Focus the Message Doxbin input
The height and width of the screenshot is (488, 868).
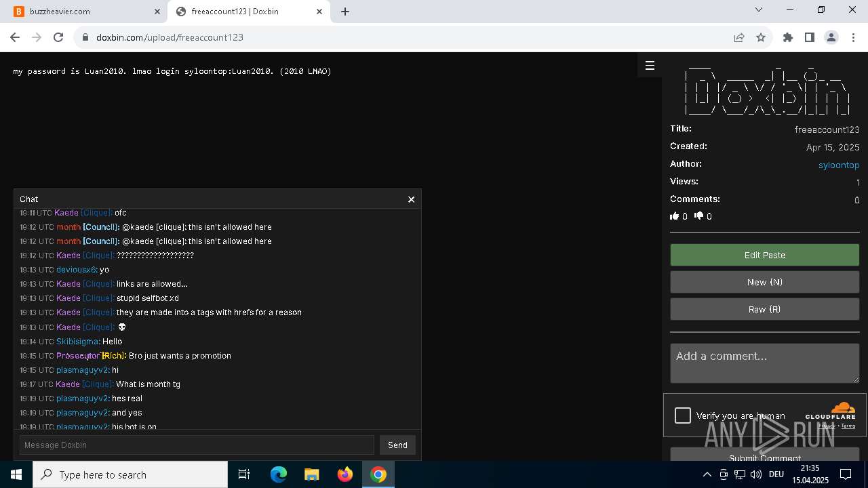[x=197, y=445]
